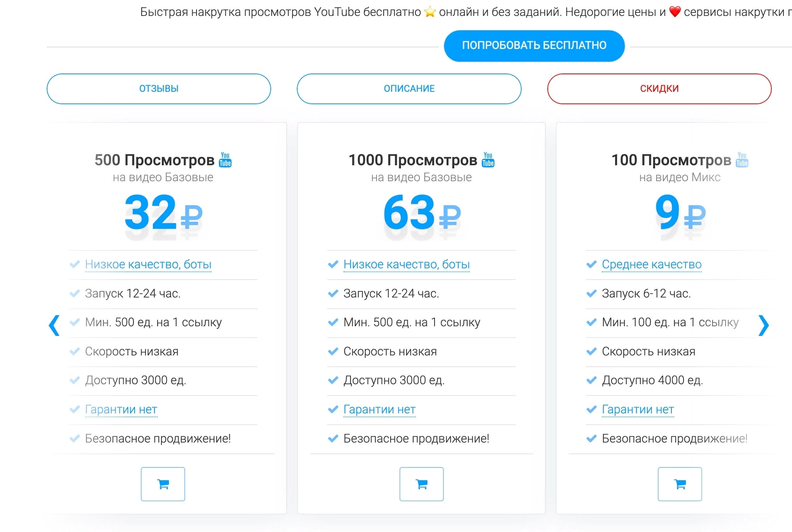Screen dimensions: 792x532
Task: Show next packages with the right chevron
Action: (764, 325)
